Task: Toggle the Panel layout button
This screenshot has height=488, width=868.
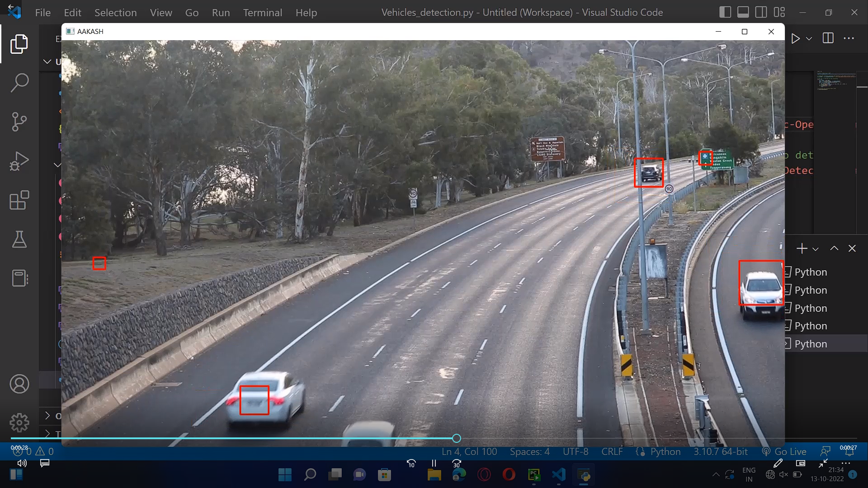Action: click(x=743, y=12)
